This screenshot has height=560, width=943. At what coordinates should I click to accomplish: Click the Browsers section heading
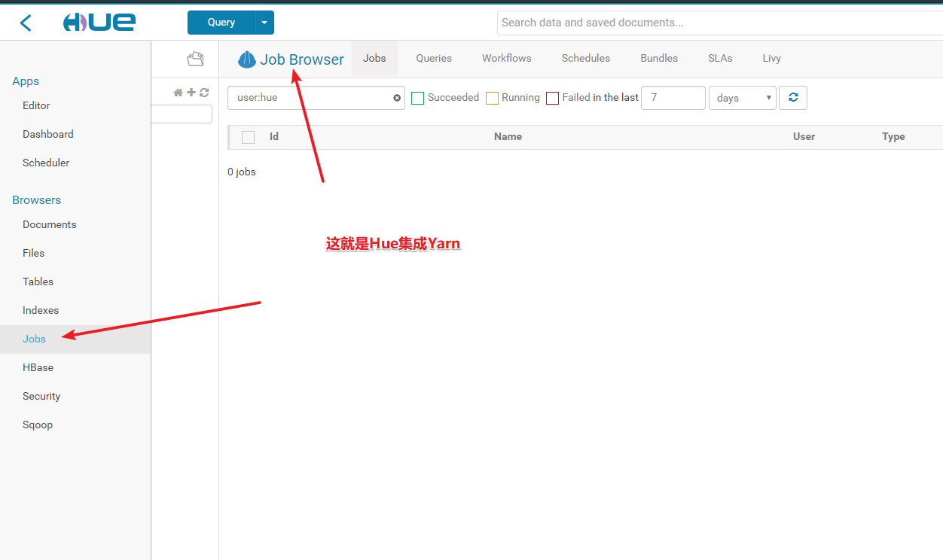coord(36,200)
